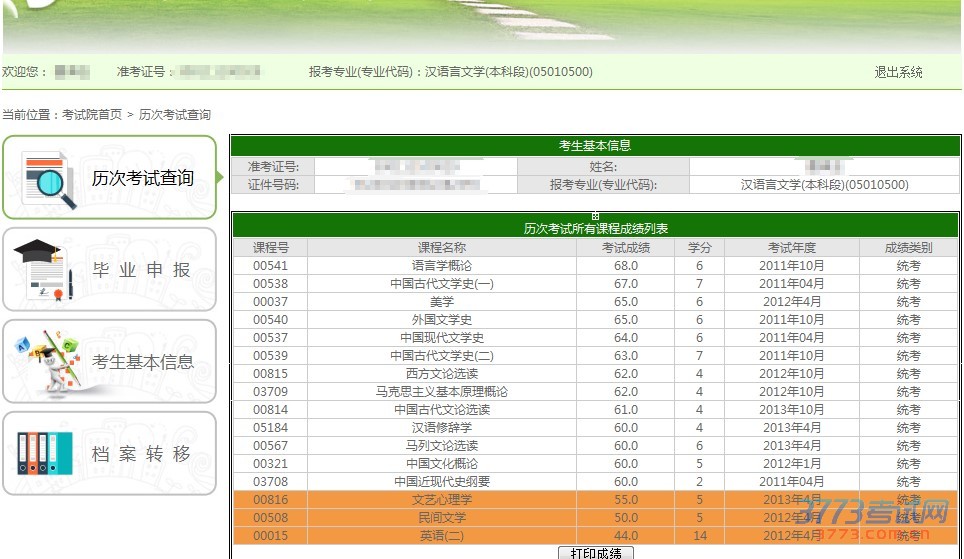964x559 pixels.
Task: Click the 考试年度 column header
Action: [791, 247]
